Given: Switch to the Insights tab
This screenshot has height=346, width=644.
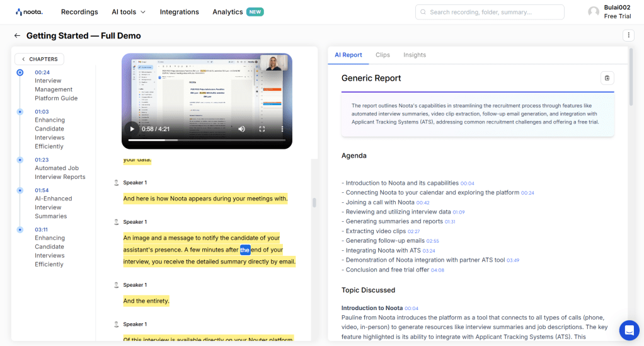Looking at the screenshot, I should tap(415, 55).
